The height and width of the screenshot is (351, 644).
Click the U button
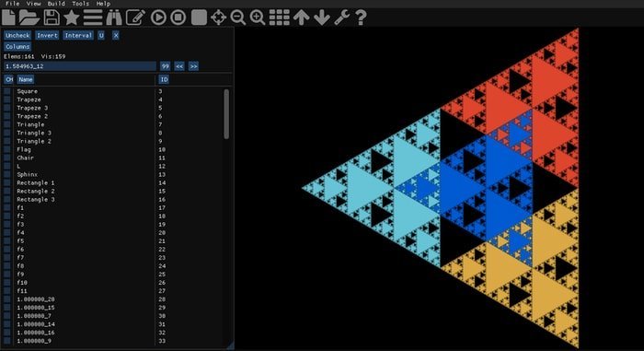[101, 35]
